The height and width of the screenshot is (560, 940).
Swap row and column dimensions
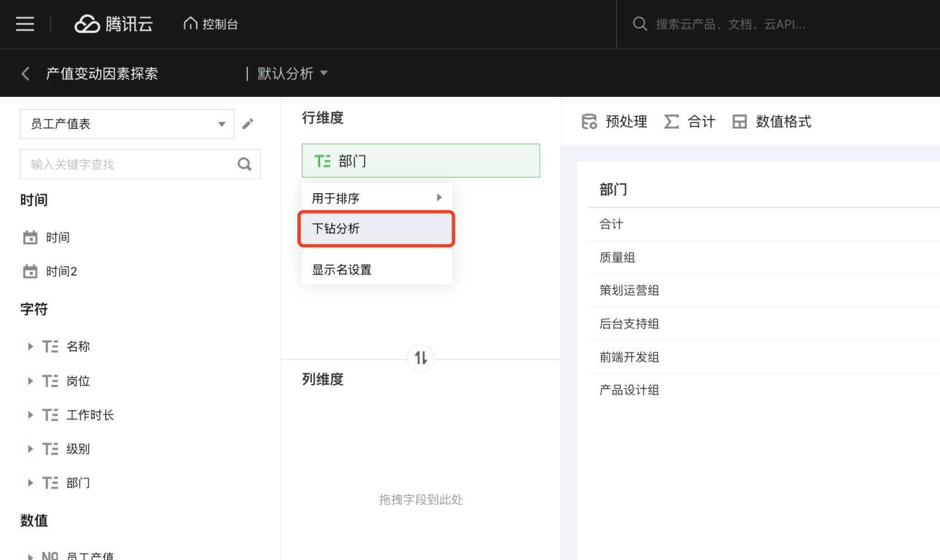(421, 358)
